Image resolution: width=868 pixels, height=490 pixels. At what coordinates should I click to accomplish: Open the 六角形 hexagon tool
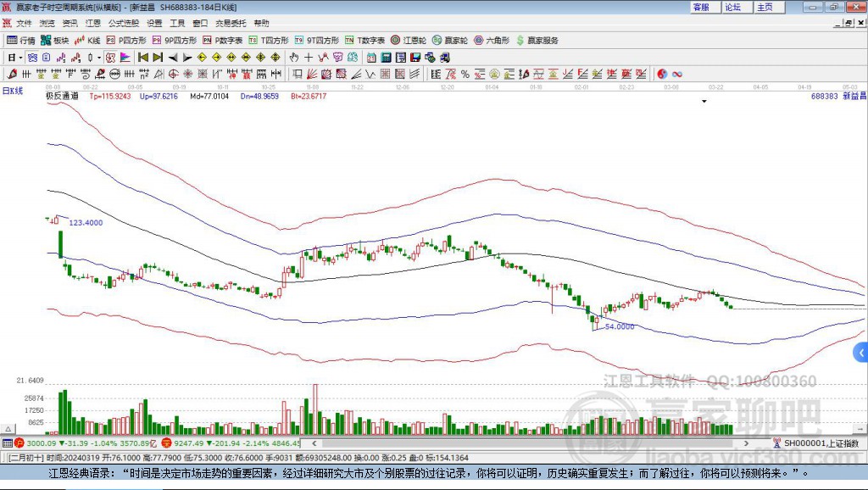(492, 41)
